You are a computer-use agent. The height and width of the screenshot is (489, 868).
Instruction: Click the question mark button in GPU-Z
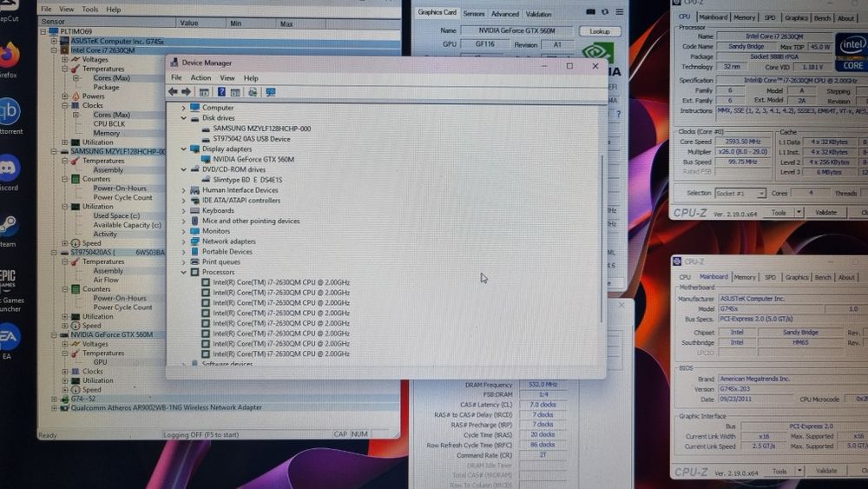pyautogui.click(x=618, y=114)
